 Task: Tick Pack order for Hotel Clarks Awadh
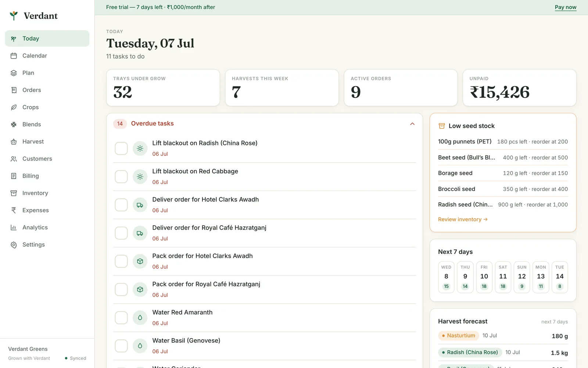[x=121, y=261]
